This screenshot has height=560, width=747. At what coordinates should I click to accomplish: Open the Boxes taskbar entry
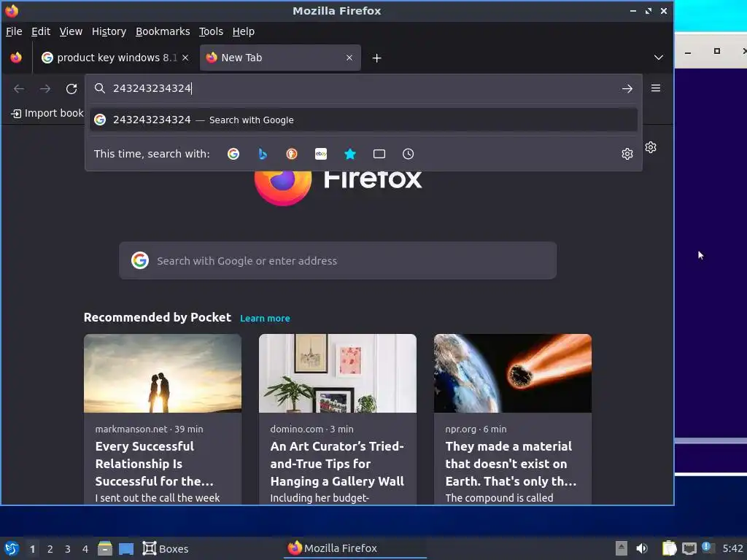(166, 548)
